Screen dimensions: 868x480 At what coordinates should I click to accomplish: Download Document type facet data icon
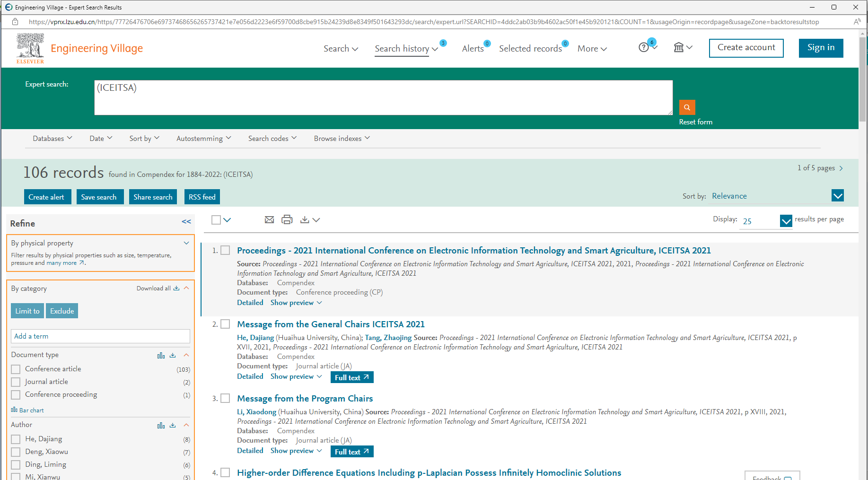173,356
